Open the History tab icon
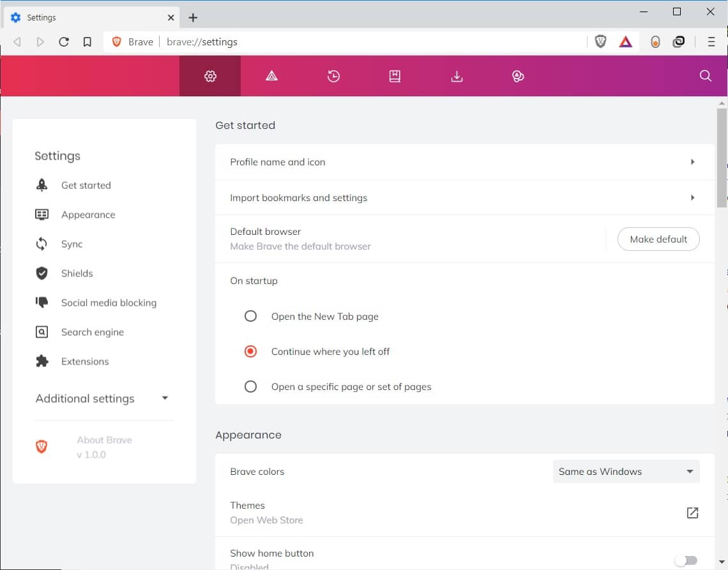 click(333, 76)
